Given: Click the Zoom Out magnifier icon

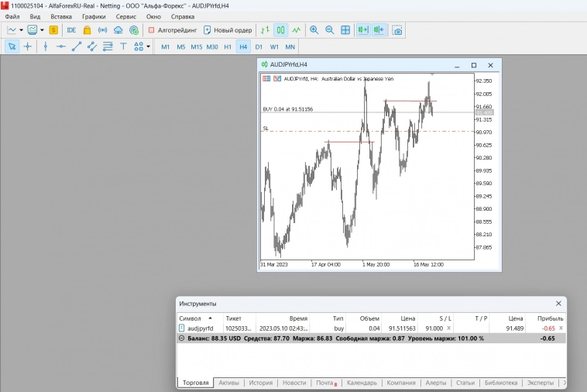Looking at the screenshot, I should pos(330,30).
